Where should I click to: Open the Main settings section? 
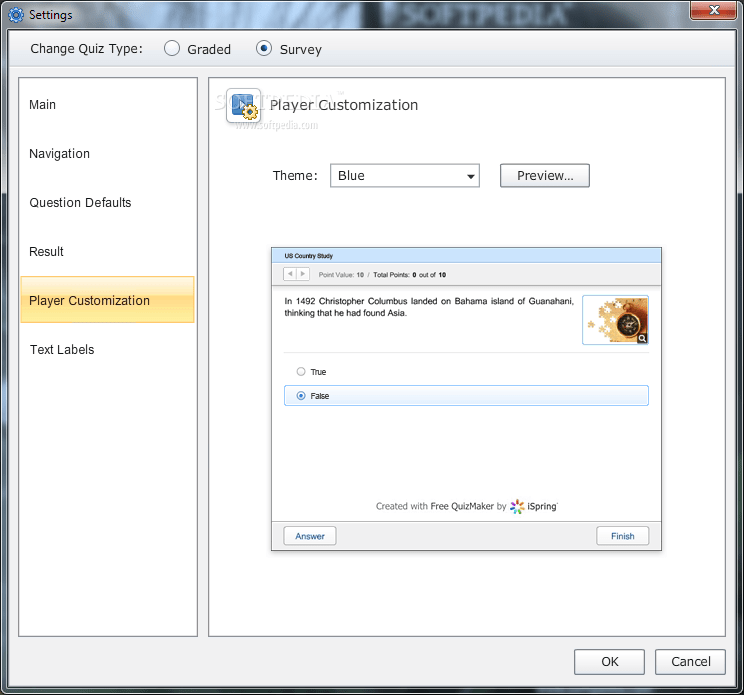click(107, 104)
